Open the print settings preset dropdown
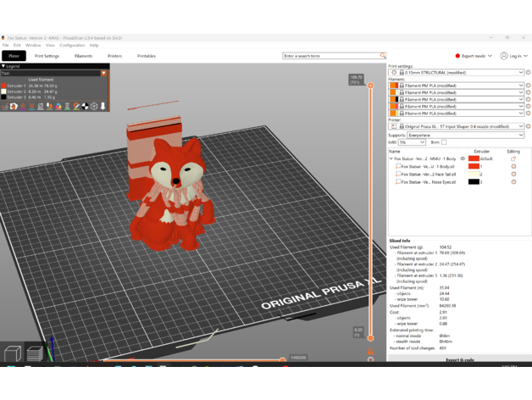The height and width of the screenshot is (400, 532). pos(521,72)
